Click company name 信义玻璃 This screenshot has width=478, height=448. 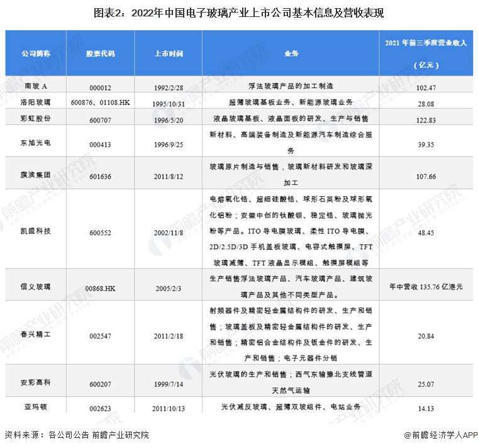36,287
